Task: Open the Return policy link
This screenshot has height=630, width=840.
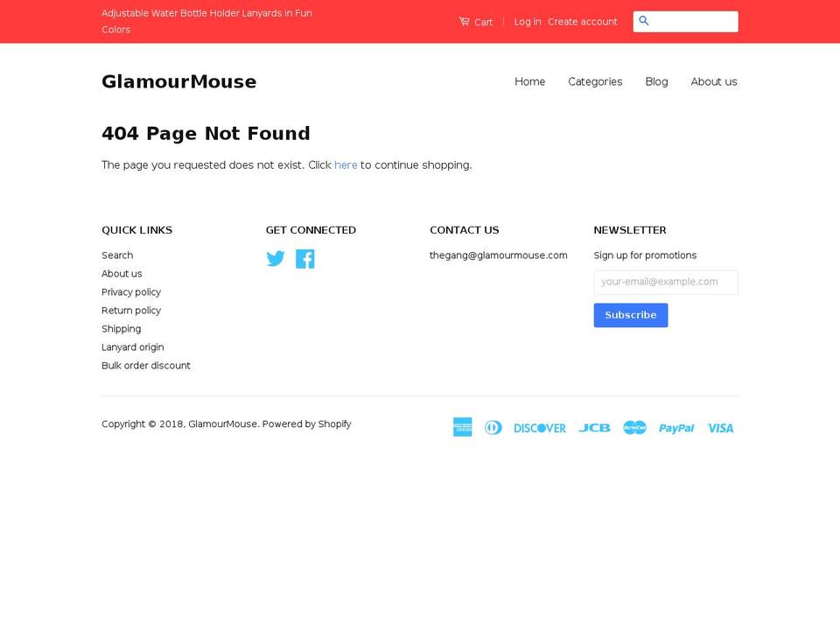Action: (x=131, y=310)
